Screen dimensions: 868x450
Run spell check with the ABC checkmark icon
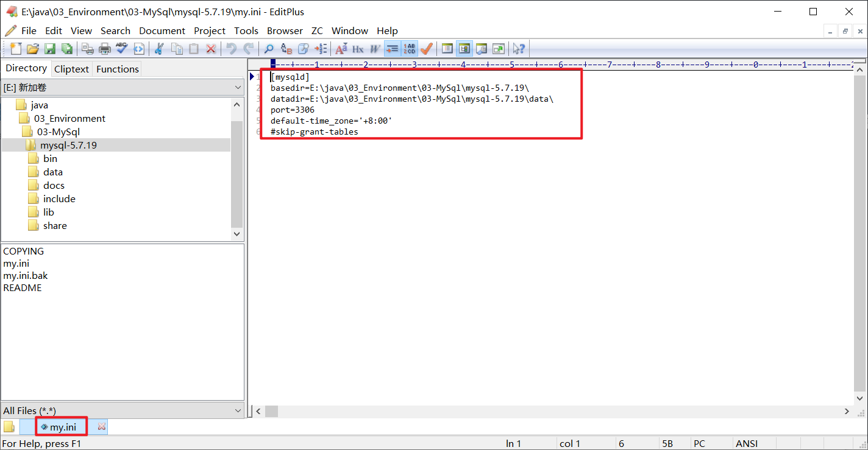121,48
